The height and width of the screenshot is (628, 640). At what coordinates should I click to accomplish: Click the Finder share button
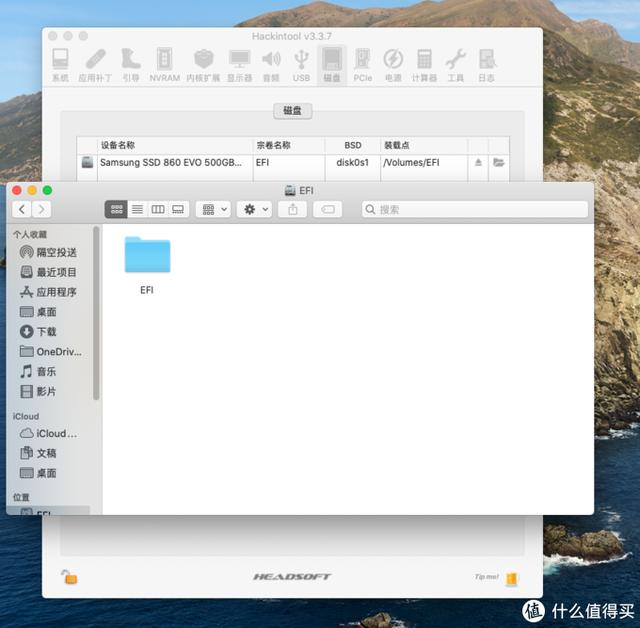(293, 209)
